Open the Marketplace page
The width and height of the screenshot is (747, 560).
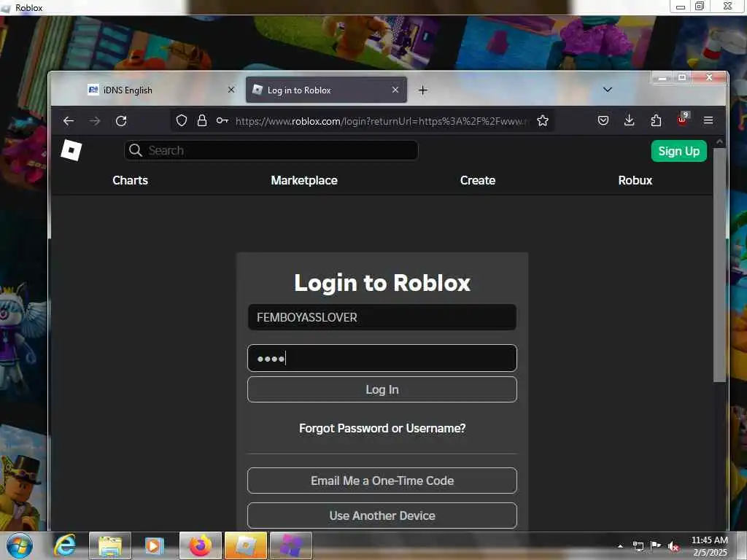(304, 181)
